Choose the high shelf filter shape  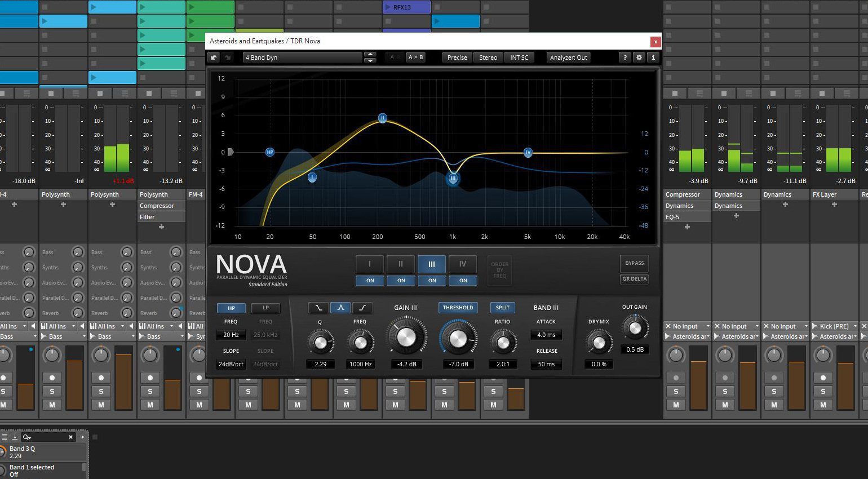362,308
